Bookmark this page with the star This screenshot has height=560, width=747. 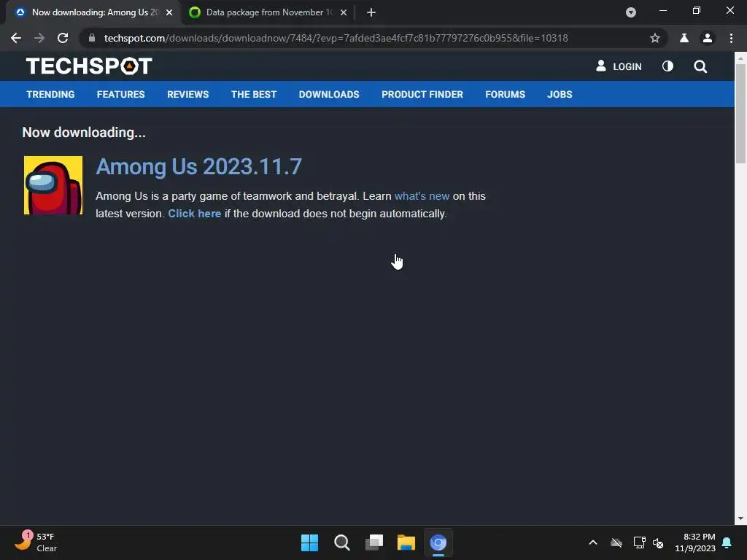[x=655, y=38]
